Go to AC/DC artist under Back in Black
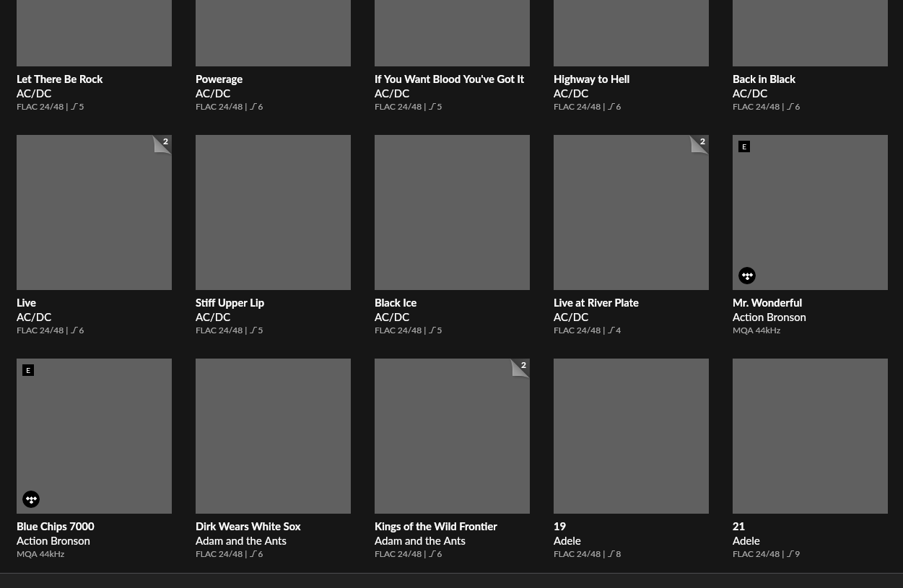 click(x=750, y=94)
